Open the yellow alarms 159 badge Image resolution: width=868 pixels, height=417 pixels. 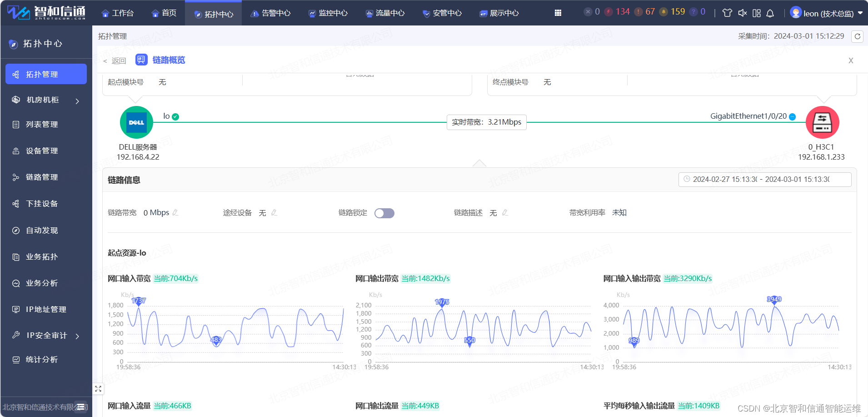point(673,12)
